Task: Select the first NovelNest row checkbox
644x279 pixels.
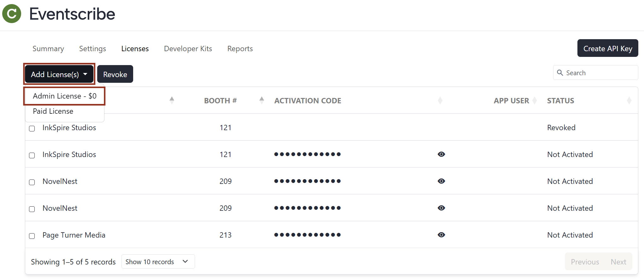Action: coord(32,182)
